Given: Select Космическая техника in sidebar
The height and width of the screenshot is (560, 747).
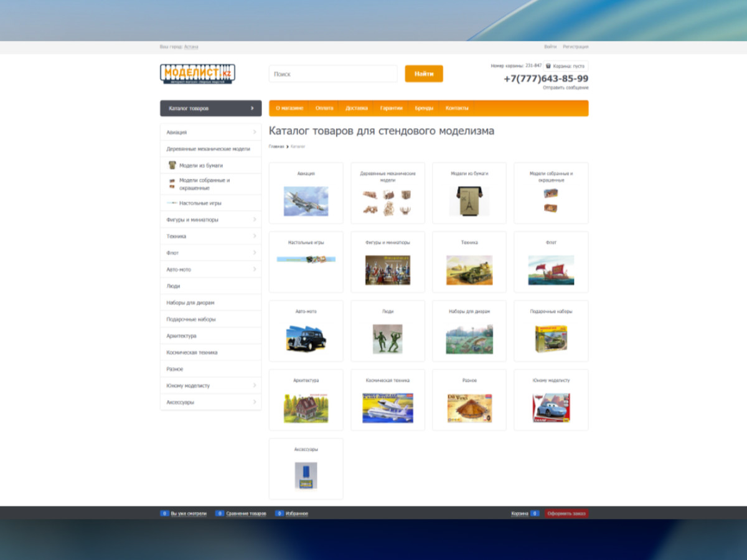Looking at the screenshot, I should [210, 352].
